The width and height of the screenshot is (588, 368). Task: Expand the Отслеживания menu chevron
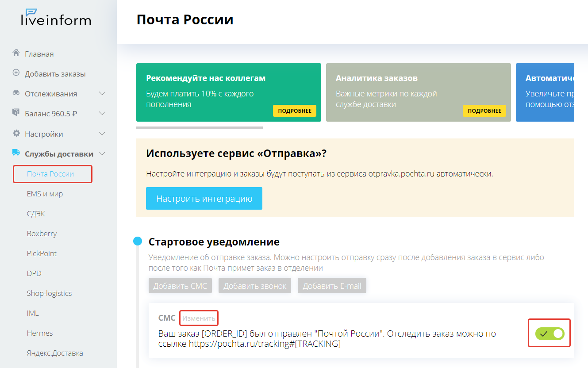[x=102, y=94]
